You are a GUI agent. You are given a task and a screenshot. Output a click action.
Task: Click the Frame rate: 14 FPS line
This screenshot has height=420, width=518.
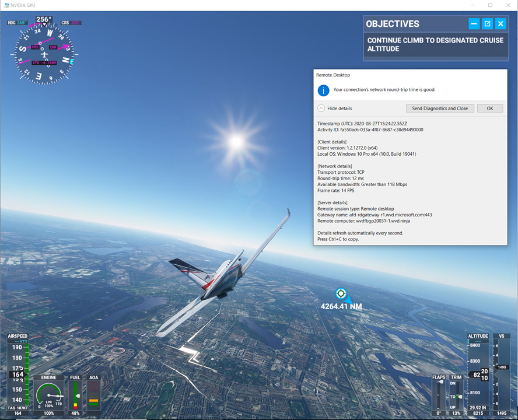coord(335,191)
